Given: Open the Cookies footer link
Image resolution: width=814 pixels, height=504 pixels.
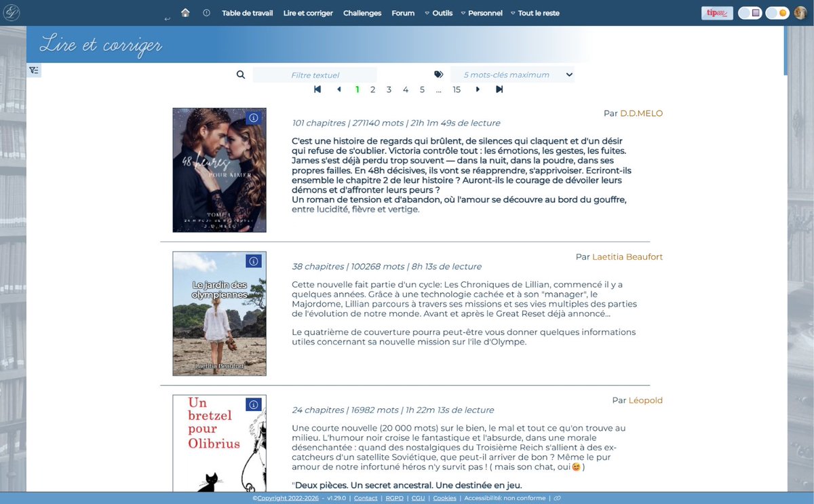Looking at the screenshot, I should 445,498.
